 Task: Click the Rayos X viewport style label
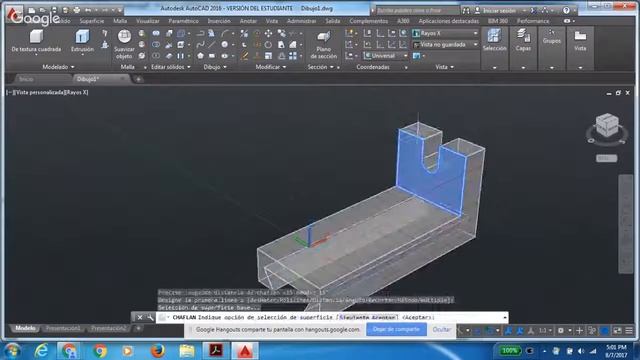coord(77,92)
